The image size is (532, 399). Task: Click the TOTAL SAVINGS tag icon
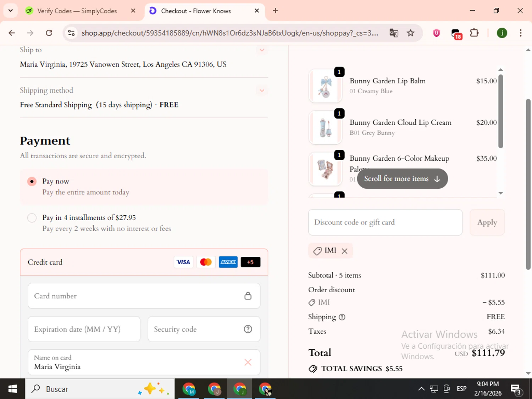tap(313, 369)
